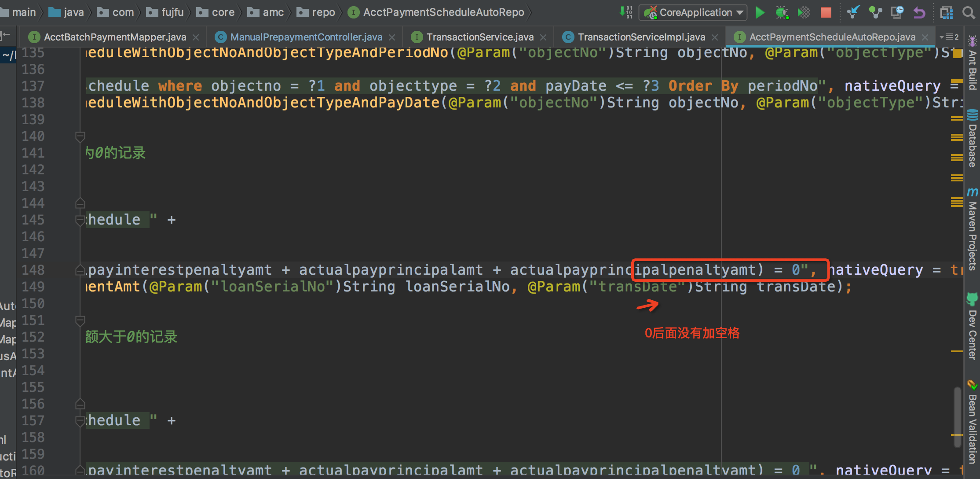Show local history with the clock icon
Image resolution: width=980 pixels, height=479 pixels.
click(897, 12)
